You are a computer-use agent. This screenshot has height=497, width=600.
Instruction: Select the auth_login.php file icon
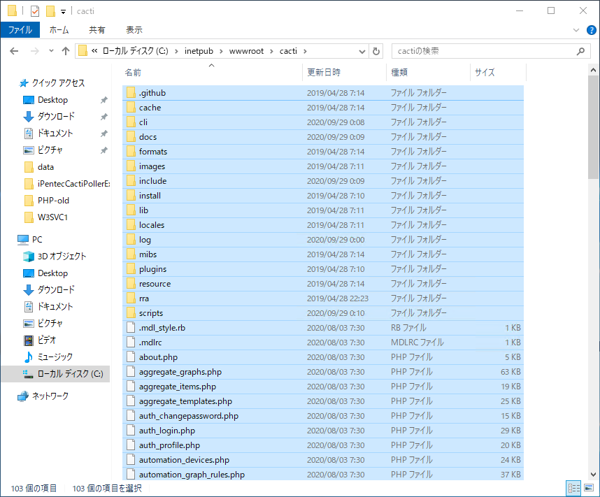[x=131, y=430]
